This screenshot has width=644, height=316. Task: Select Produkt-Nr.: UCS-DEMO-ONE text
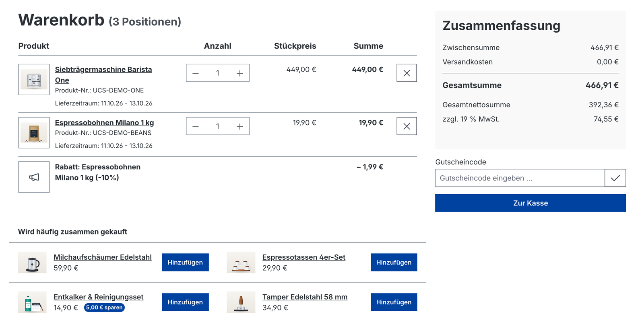click(x=99, y=90)
